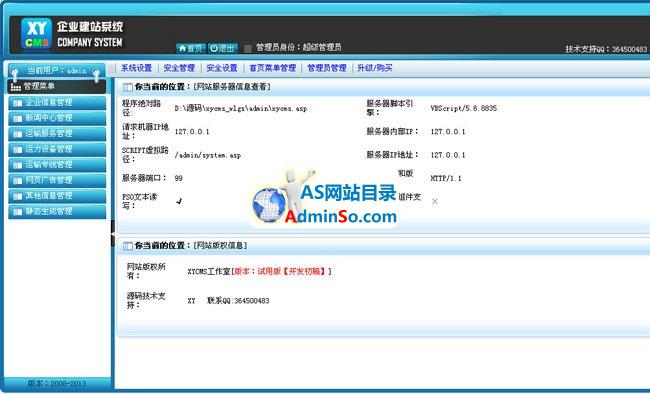
Task: Click 技术支持QQ: 364500483 in header
Action: [606, 49]
